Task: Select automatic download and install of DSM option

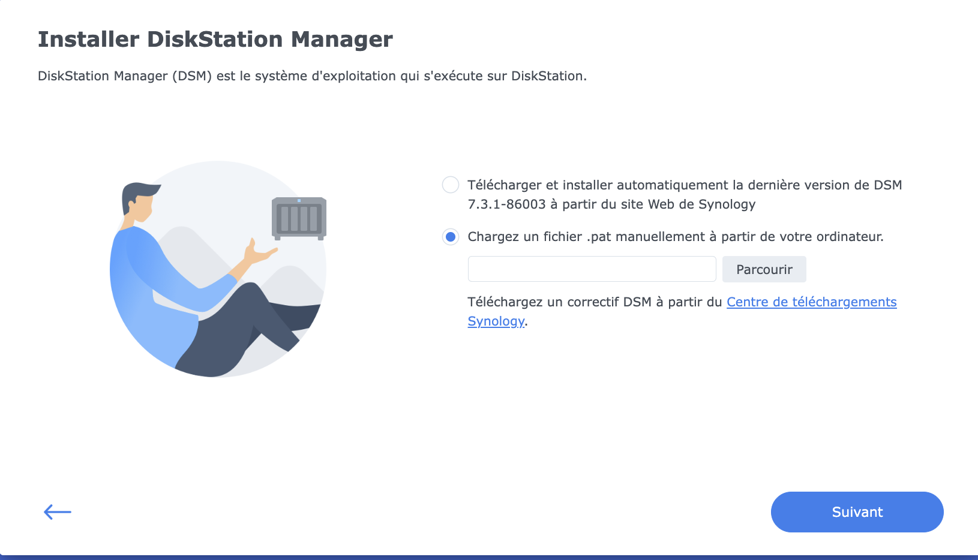Action: (x=451, y=185)
